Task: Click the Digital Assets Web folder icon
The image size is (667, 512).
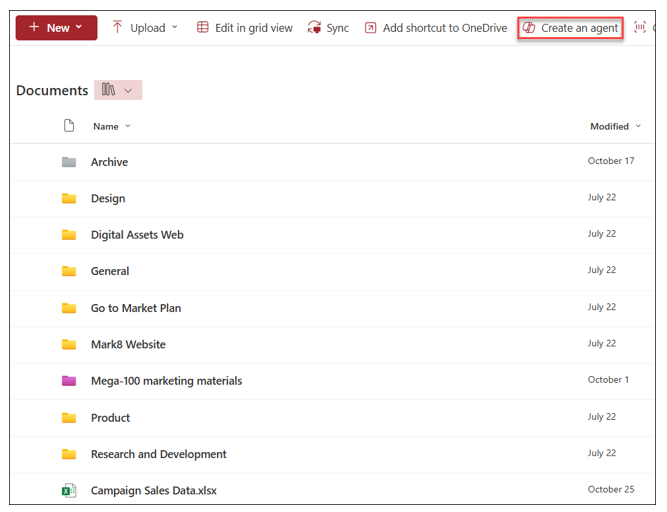Action: click(x=69, y=235)
